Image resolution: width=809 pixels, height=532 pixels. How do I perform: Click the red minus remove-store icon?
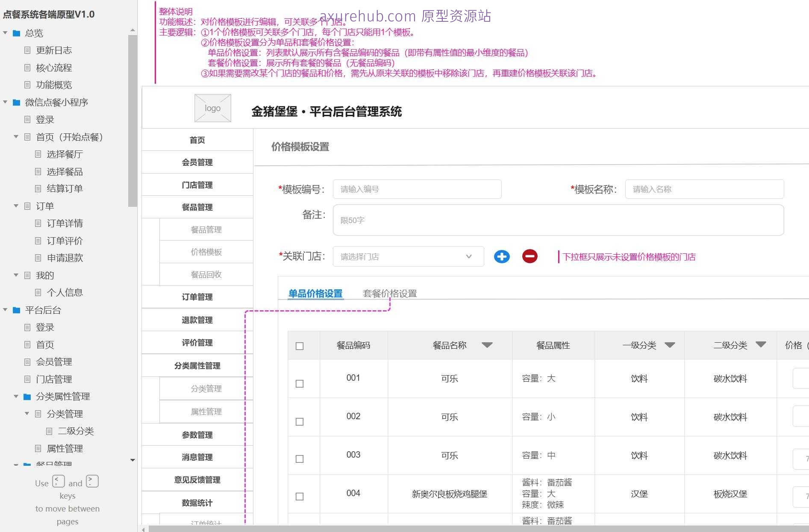pyautogui.click(x=530, y=256)
